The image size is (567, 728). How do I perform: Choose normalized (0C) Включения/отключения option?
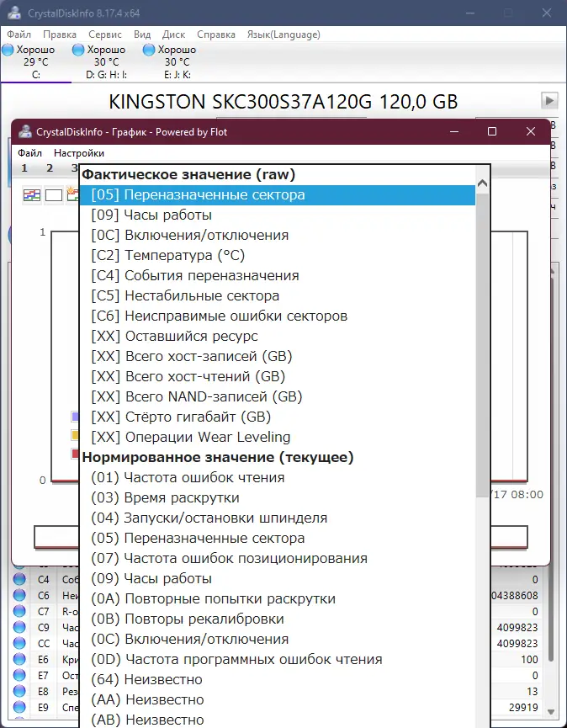(278, 640)
